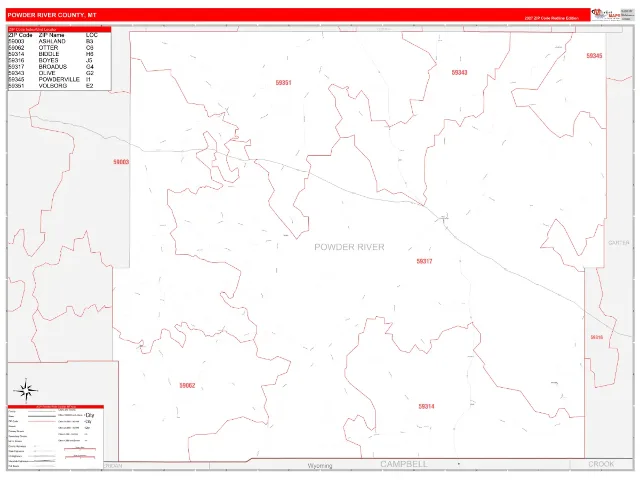The image size is (640, 480).
Task: Click the 59351 ZIP label on the map
Action: tap(283, 83)
